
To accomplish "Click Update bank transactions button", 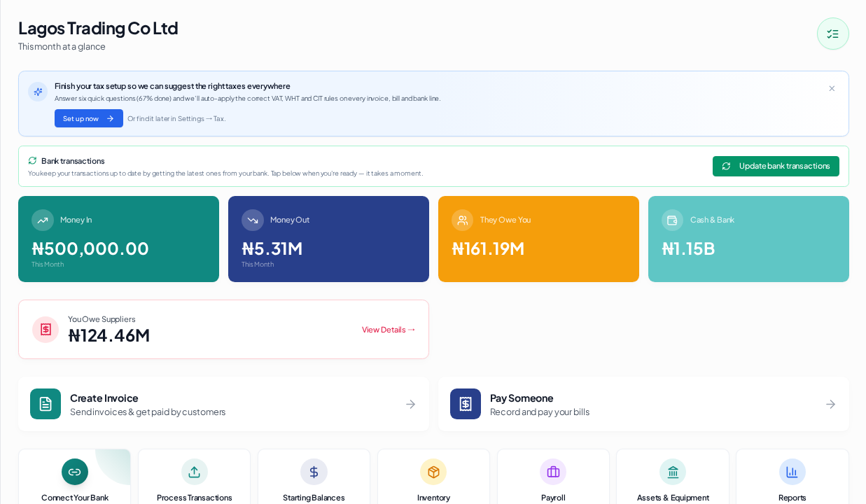I will point(776,166).
